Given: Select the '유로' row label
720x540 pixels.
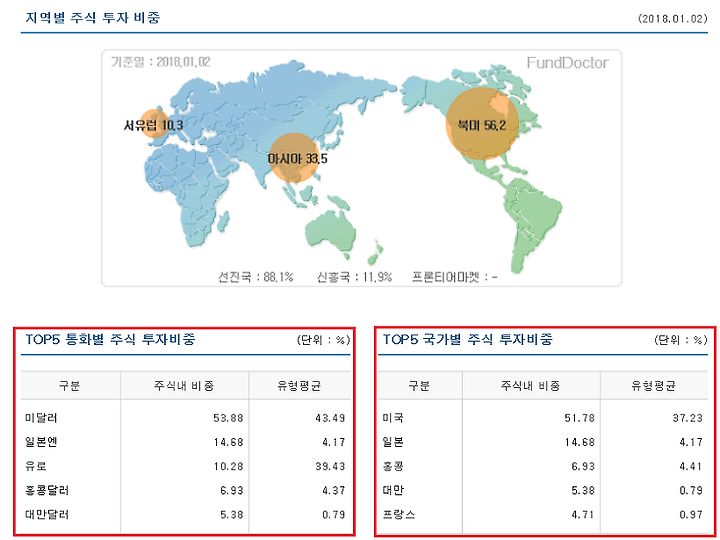Looking at the screenshot, I should (x=36, y=466).
